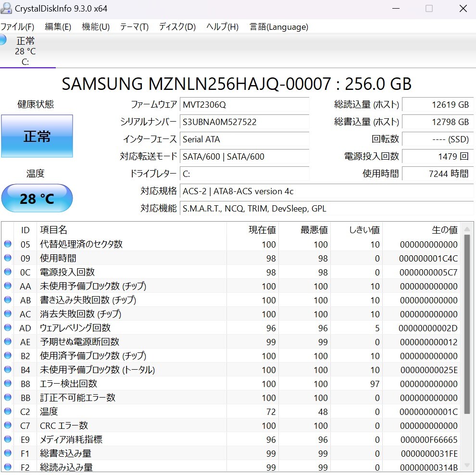Click status dot for C7 CRC エラー数
Viewport: 476px width, 475px height.
pyautogui.click(x=8, y=425)
